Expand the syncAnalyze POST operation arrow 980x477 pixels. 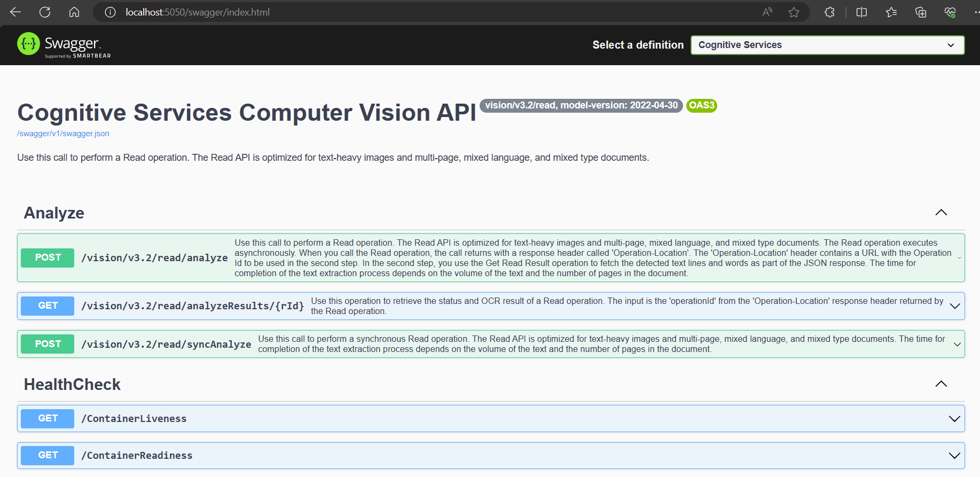pos(957,345)
